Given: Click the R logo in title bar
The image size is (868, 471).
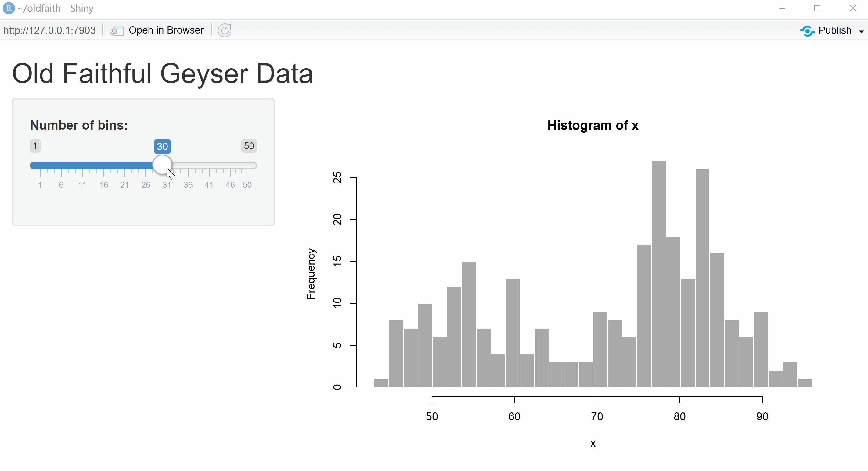Looking at the screenshot, I should coord(9,8).
